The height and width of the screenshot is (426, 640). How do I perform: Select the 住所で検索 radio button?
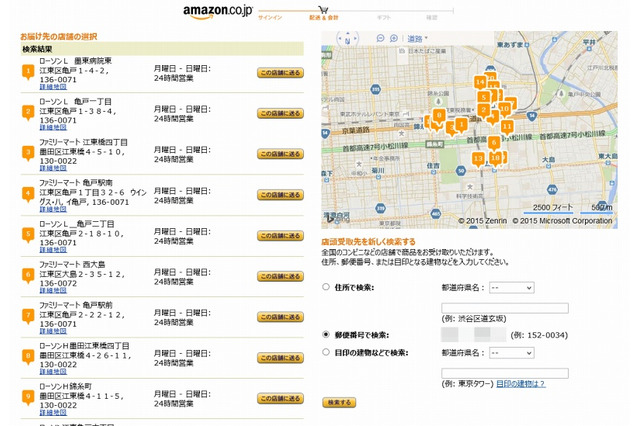tap(326, 287)
